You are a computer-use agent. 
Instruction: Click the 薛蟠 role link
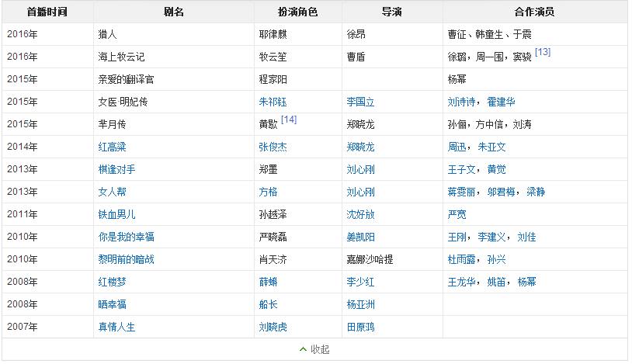click(269, 283)
